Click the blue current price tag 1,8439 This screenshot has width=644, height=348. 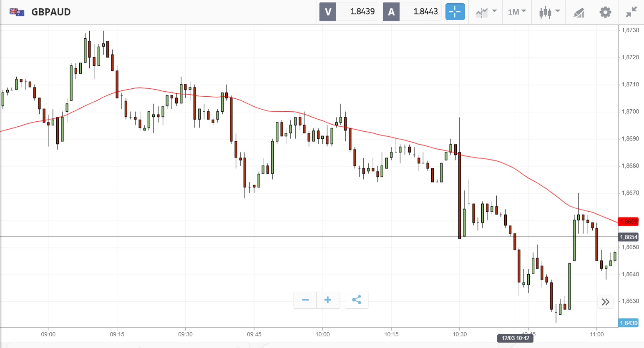[x=629, y=323]
